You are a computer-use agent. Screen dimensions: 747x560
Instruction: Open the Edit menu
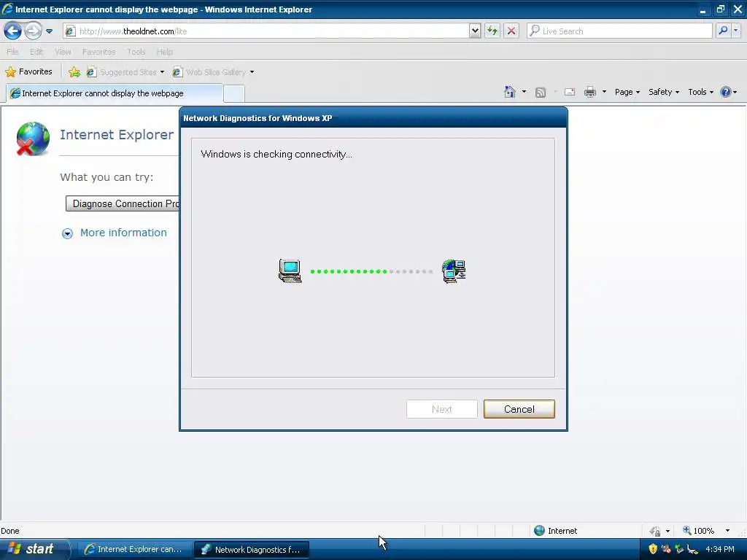(36, 52)
